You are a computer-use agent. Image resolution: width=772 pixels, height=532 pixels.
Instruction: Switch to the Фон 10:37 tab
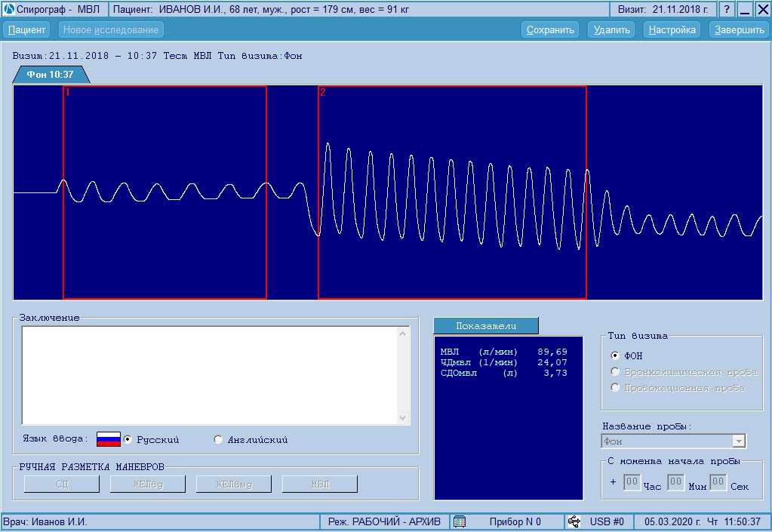pos(50,75)
